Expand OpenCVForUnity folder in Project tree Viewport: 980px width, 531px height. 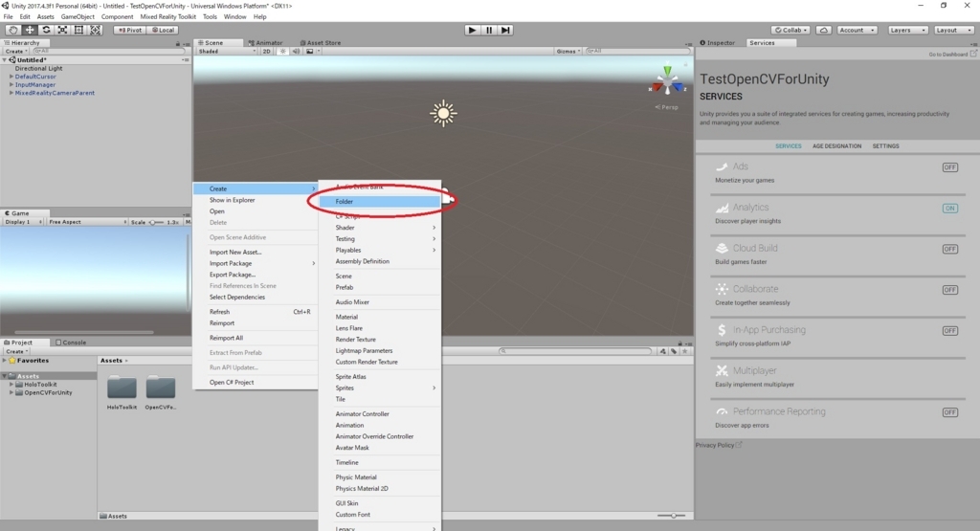tap(11, 393)
